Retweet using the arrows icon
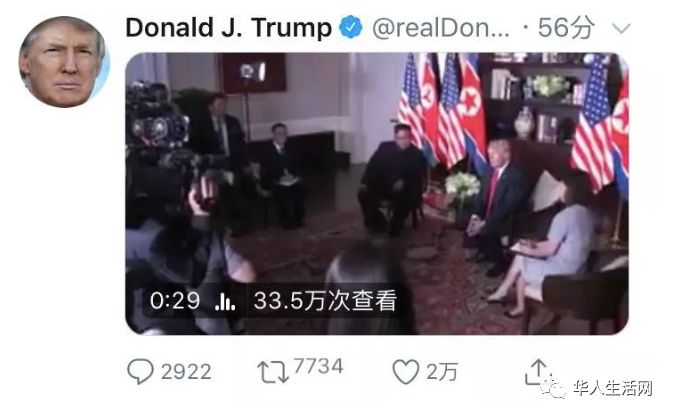This screenshot has height=418, width=674. click(x=273, y=372)
